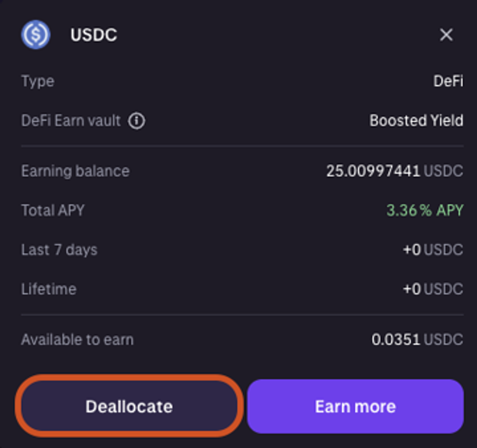Click the DeFi Earn vault label
Viewport: 477px width, 448px height.
[x=71, y=121]
